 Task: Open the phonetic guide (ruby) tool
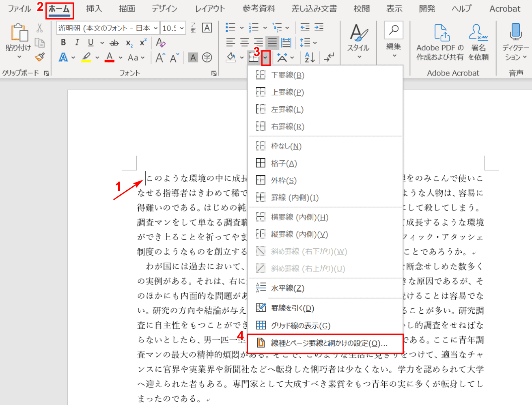193,28
